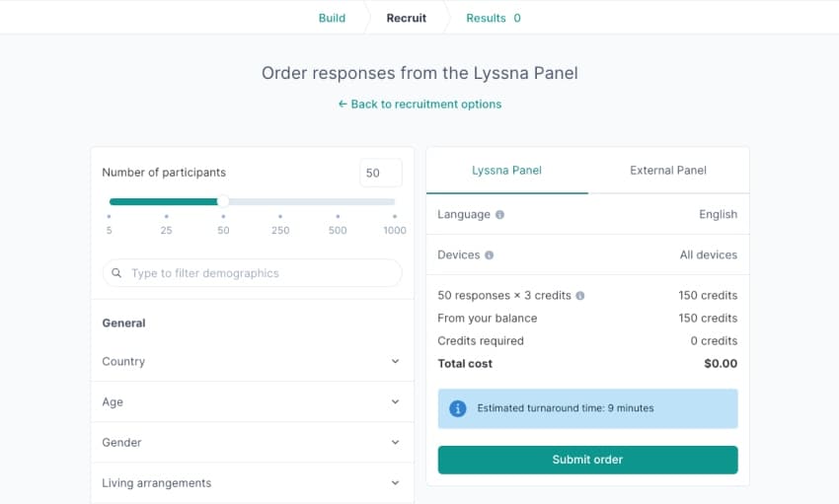
Task: Select the Lyssna Panel tab
Action: tap(506, 171)
